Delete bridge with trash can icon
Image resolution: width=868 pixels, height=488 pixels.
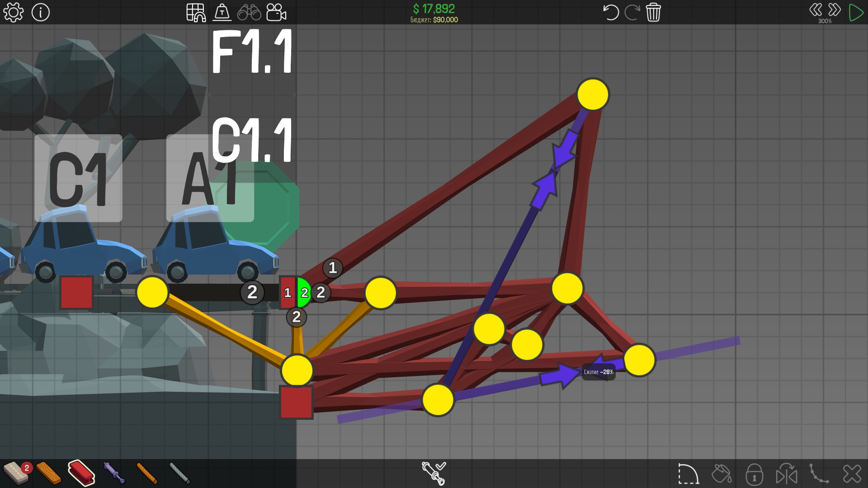pyautogui.click(x=653, y=12)
